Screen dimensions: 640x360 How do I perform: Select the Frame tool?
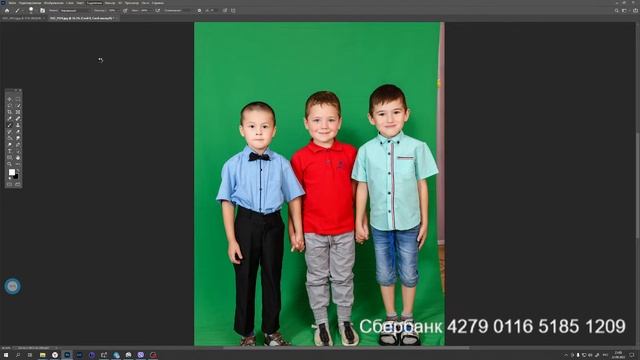[x=18, y=112]
